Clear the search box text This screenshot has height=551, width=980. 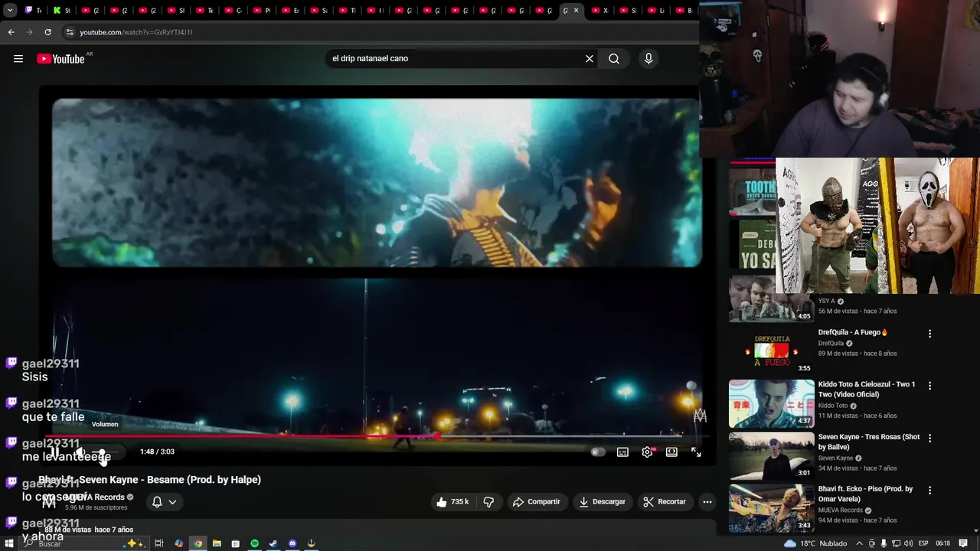coord(590,59)
